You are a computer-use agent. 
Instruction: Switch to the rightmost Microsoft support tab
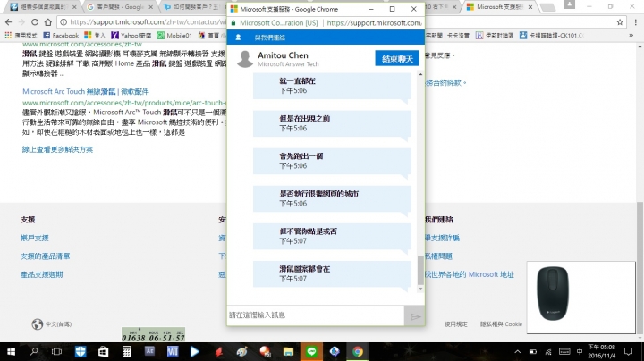[x=499, y=7]
